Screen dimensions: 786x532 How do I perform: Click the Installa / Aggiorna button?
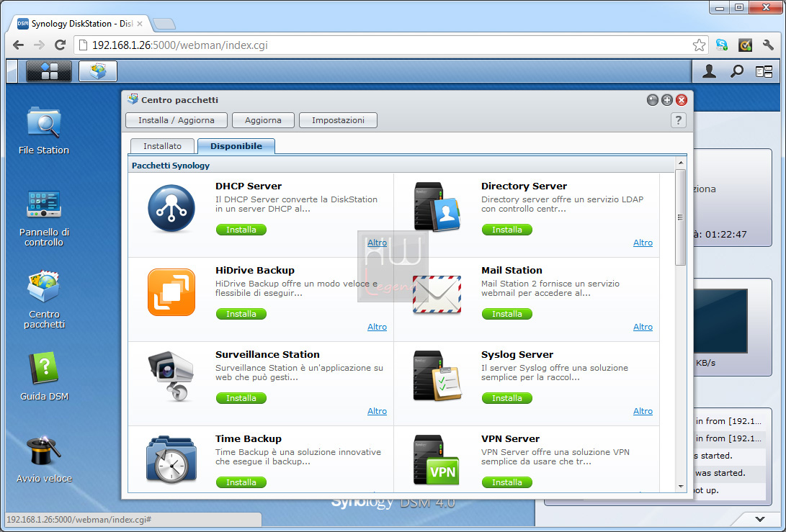coord(176,120)
